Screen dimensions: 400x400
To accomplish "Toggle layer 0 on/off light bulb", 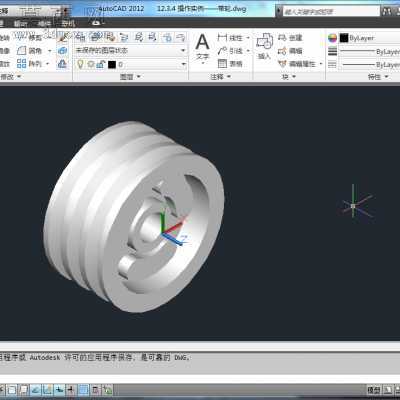I will (x=80, y=64).
